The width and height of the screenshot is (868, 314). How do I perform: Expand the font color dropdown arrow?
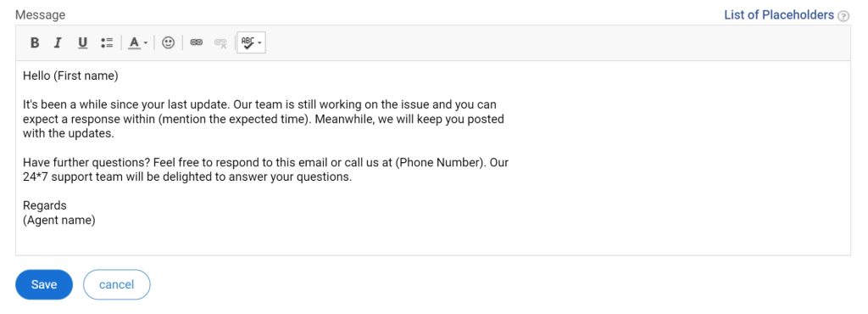tap(145, 43)
